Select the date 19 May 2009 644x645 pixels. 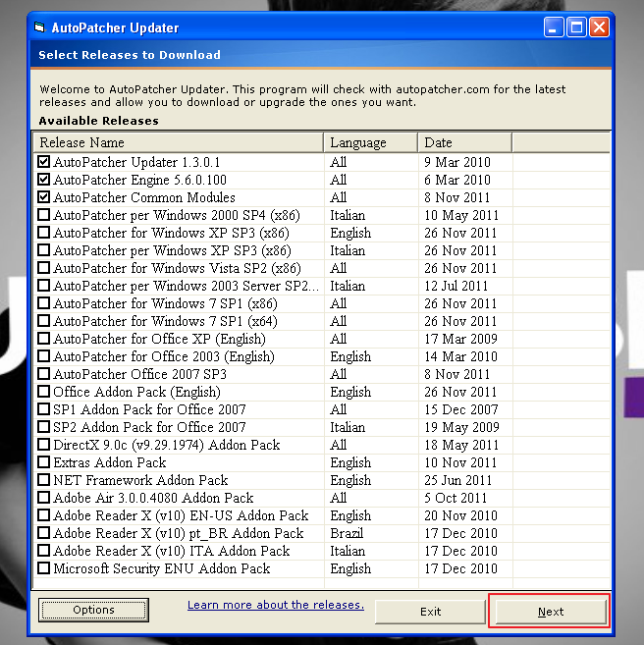(461, 427)
